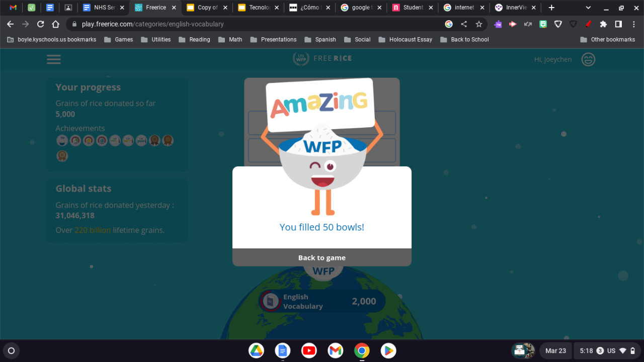Switch to the pinned green checkmark tab

[31, 8]
